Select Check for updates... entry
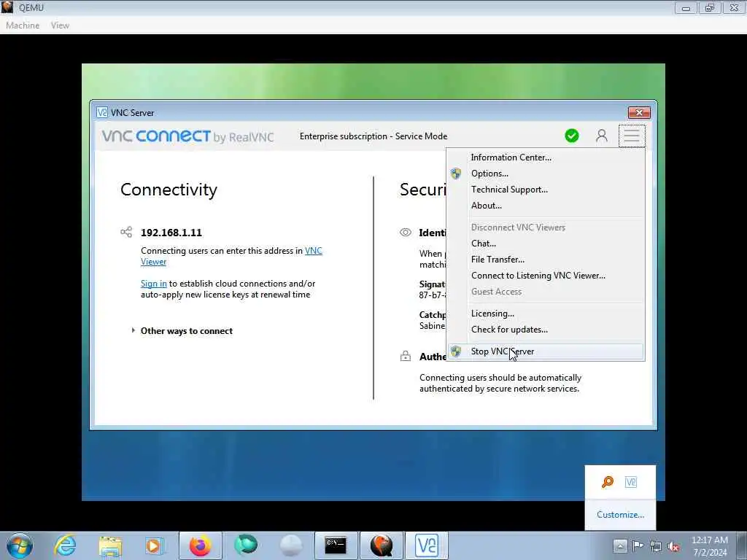Viewport: 747px width, 560px height. pos(546,330)
